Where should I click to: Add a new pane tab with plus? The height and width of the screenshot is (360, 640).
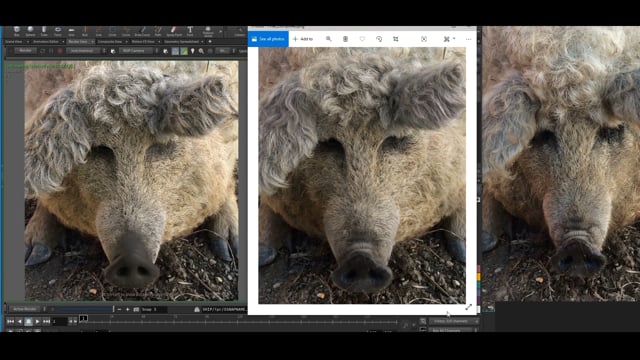coord(210,42)
